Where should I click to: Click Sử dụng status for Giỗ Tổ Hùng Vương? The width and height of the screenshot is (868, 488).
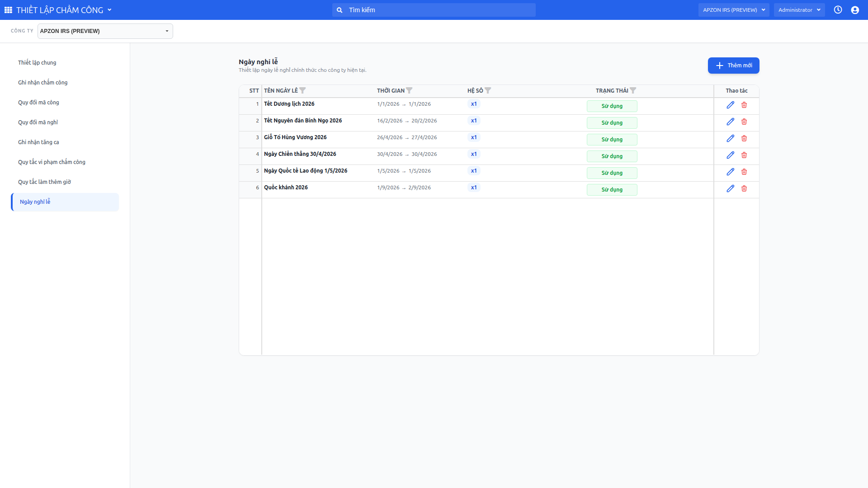point(612,140)
